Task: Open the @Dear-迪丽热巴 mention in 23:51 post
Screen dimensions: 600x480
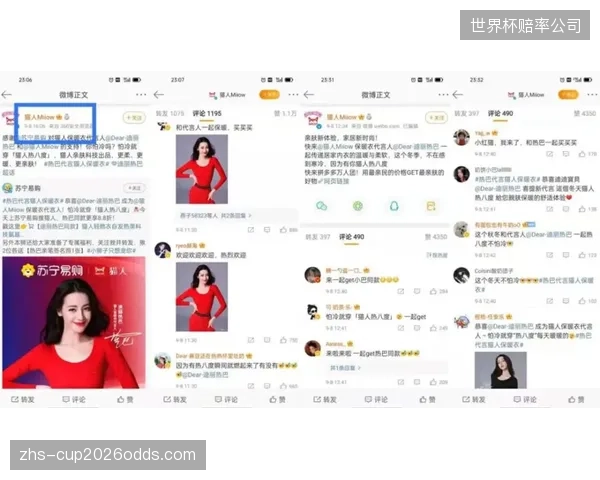Action: pos(415,147)
